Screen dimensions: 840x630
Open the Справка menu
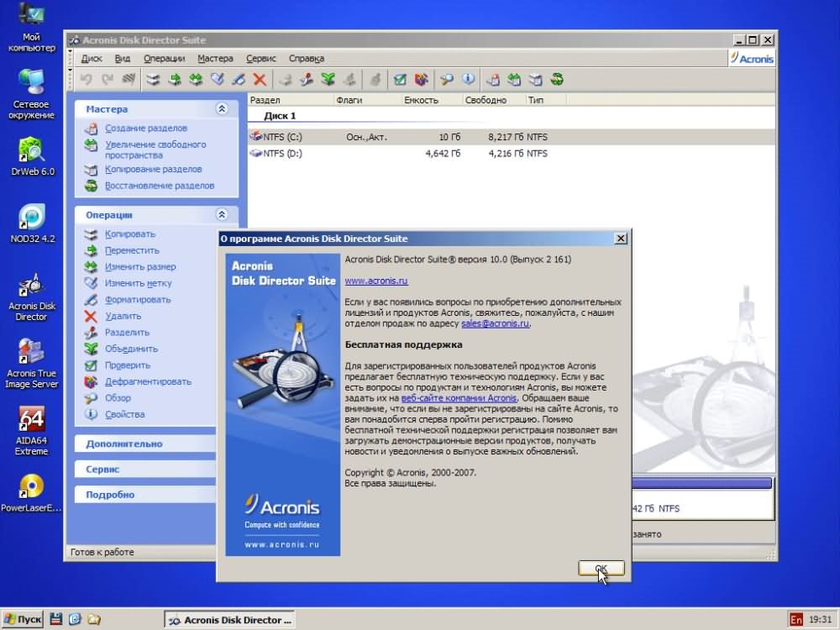pyautogui.click(x=306, y=59)
